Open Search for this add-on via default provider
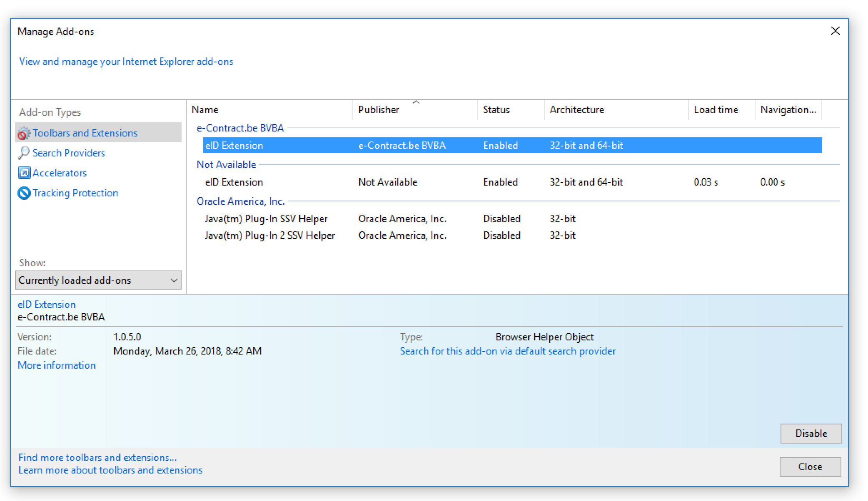The height and width of the screenshot is (501, 868). point(508,351)
